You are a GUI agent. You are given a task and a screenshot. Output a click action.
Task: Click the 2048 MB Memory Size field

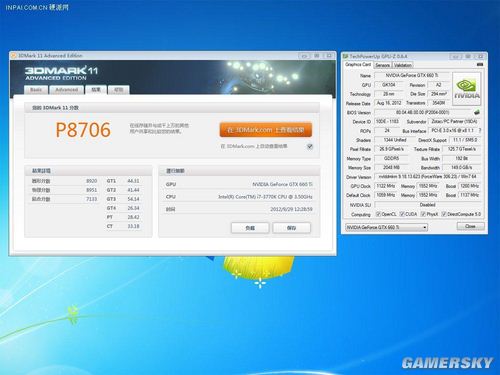391,167
